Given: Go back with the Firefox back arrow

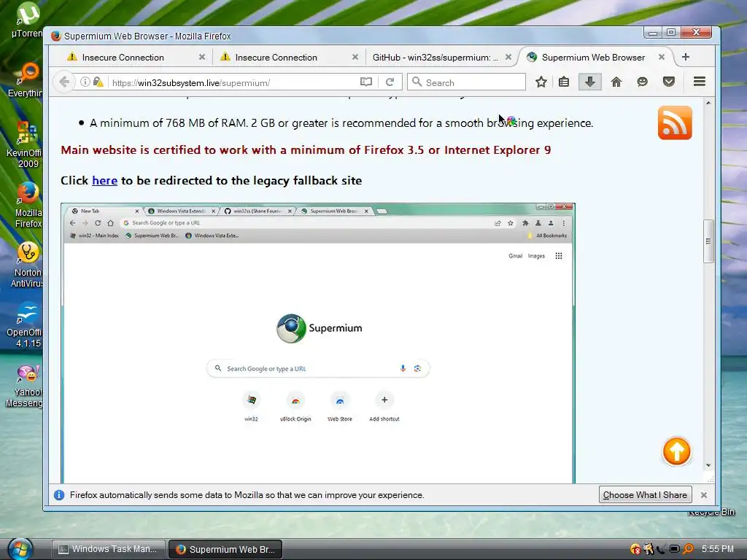Looking at the screenshot, I should coord(64,82).
